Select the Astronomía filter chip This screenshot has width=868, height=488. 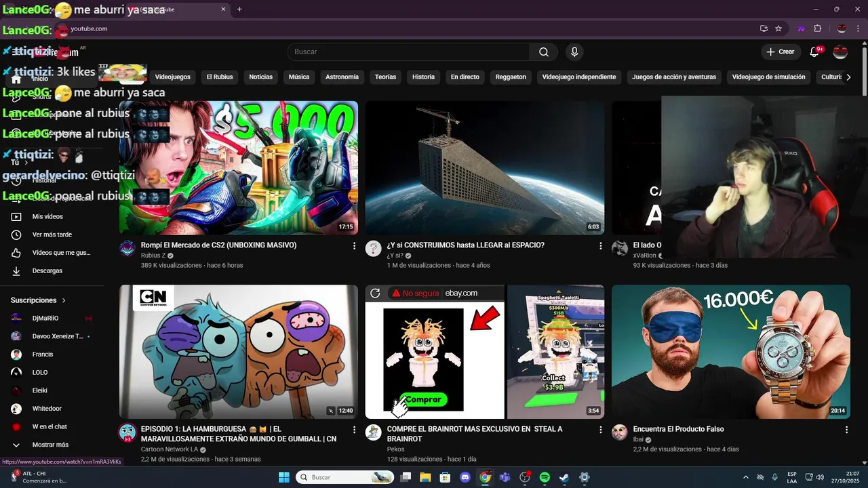pyautogui.click(x=342, y=77)
